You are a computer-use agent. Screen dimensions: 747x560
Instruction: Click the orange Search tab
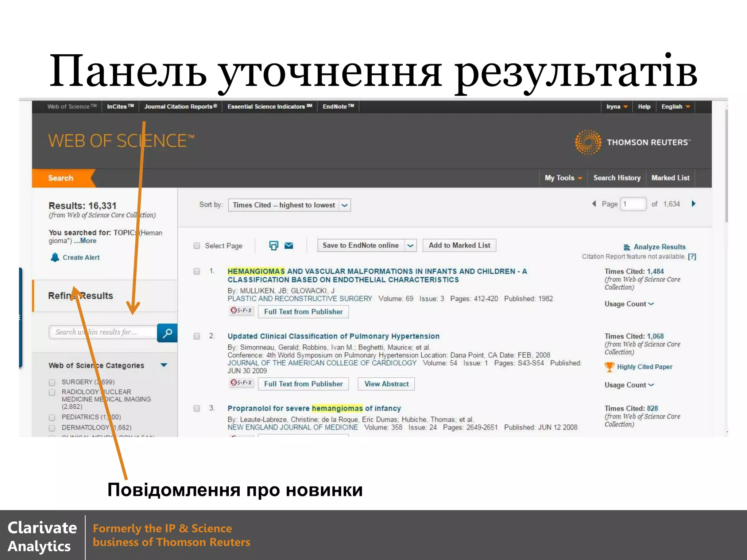point(61,178)
